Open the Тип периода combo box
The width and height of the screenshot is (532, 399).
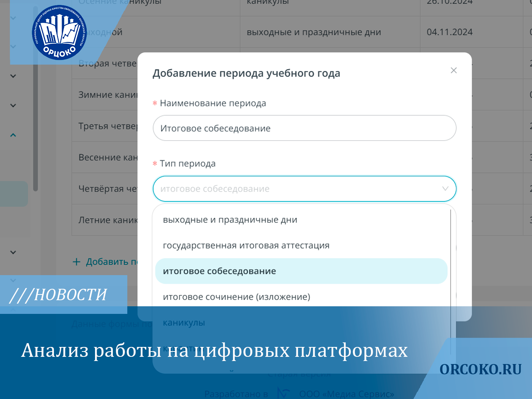click(296, 189)
